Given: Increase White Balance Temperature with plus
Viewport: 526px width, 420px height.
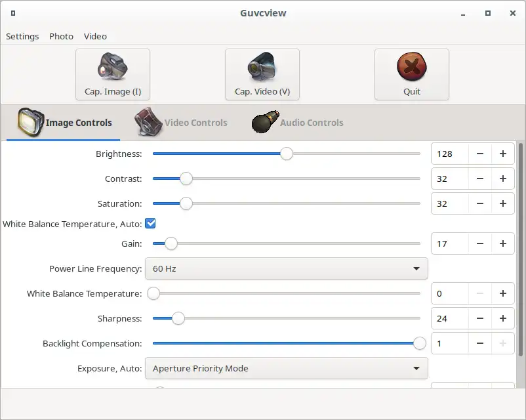Looking at the screenshot, I should pyautogui.click(x=503, y=293).
